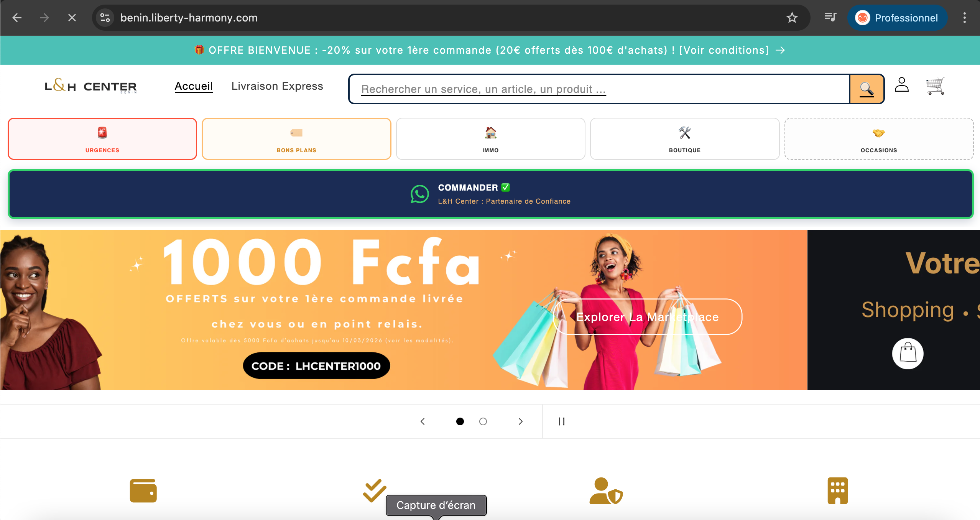Pause the banner slideshow
This screenshot has height=520, width=980.
(562, 421)
